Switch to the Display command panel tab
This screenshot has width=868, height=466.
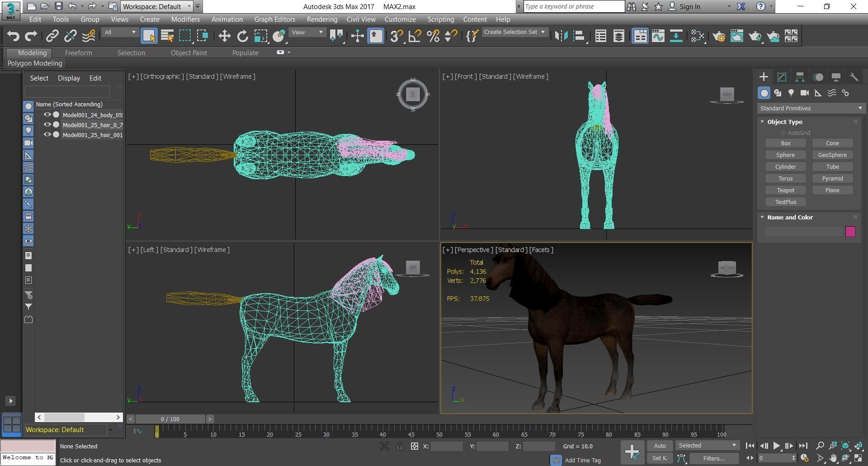836,77
